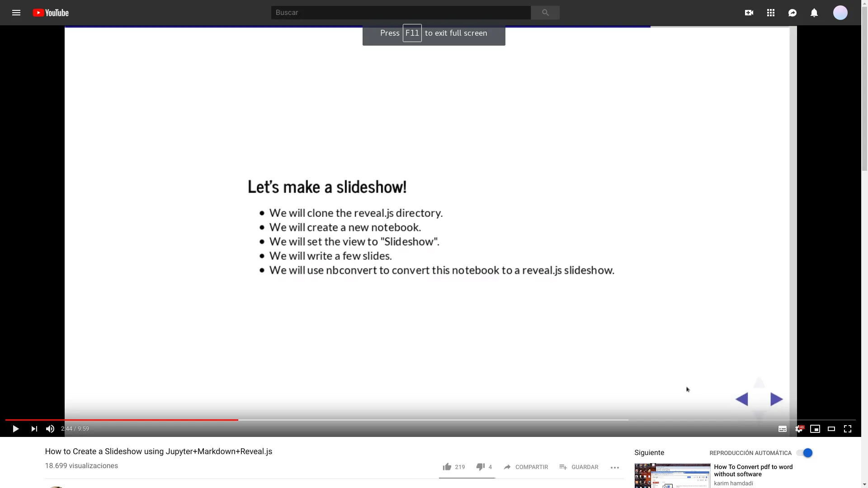
Task: Turn off the Reproducción Automática switch
Action: [x=805, y=453]
